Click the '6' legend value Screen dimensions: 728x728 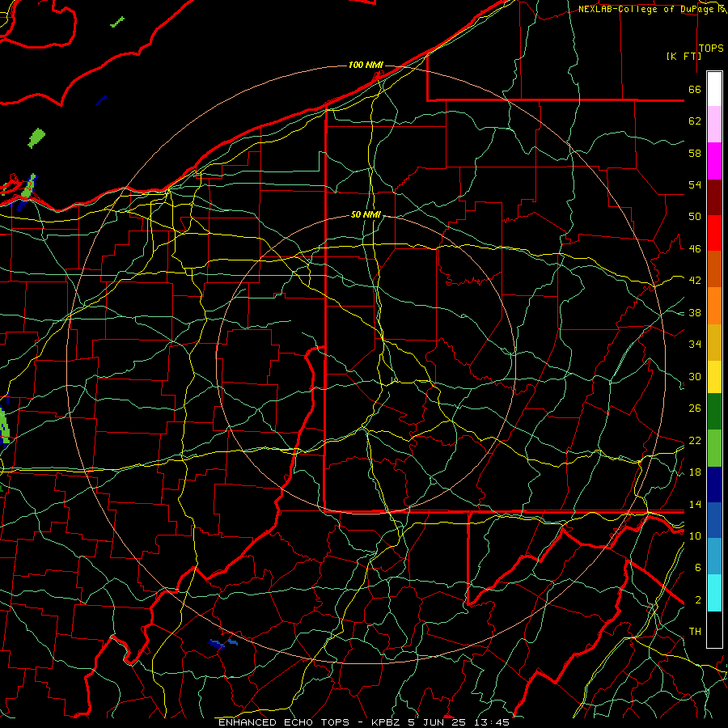coord(698,568)
